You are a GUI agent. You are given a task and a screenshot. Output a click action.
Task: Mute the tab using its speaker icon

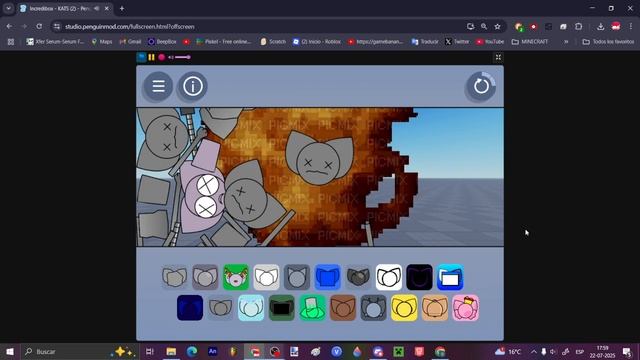click(x=97, y=8)
